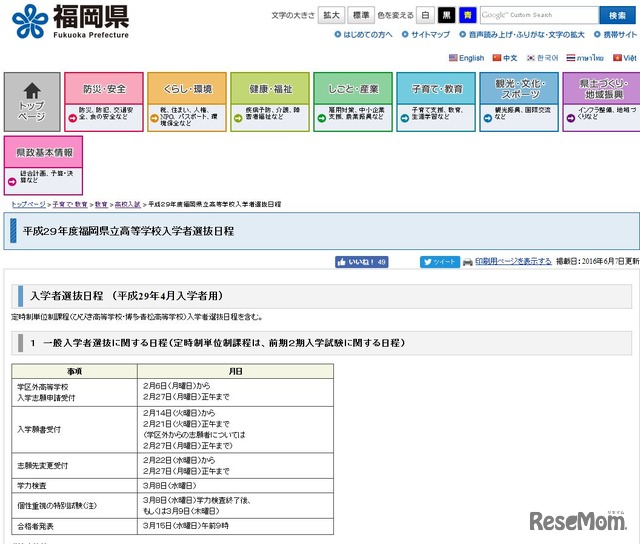Switch language to English

click(x=471, y=58)
